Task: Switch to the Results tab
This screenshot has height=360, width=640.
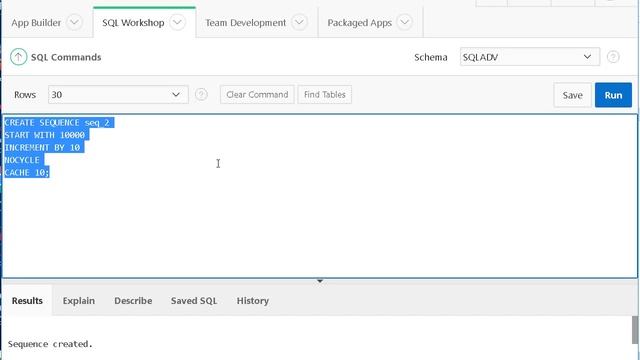Action: point(27,301)
